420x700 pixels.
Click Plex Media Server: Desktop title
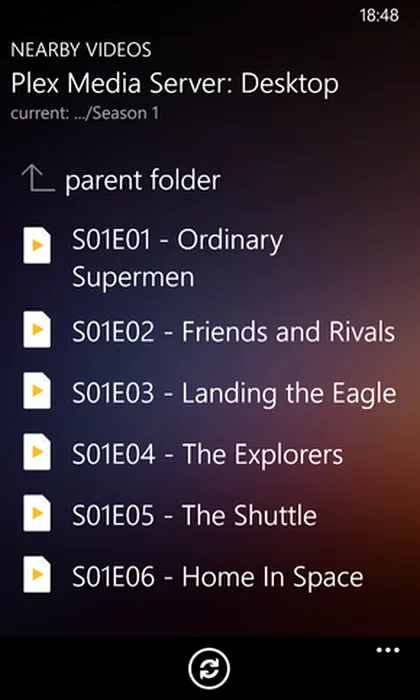pos(175,83)
